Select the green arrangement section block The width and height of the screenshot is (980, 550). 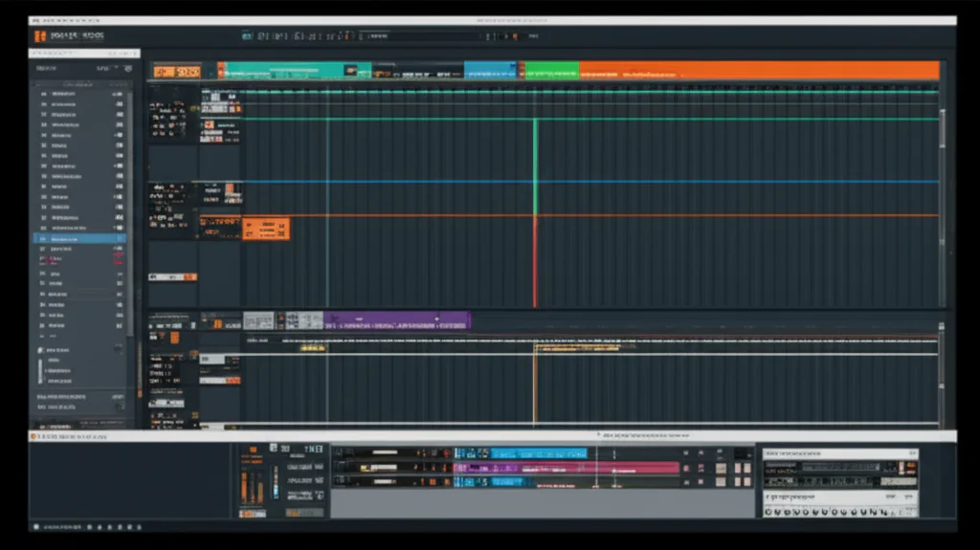(552, 70)
